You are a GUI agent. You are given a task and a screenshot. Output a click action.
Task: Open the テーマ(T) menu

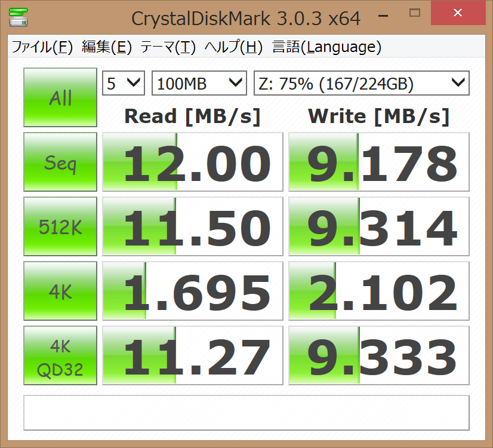pyautogui.click(x=168, y=47)
